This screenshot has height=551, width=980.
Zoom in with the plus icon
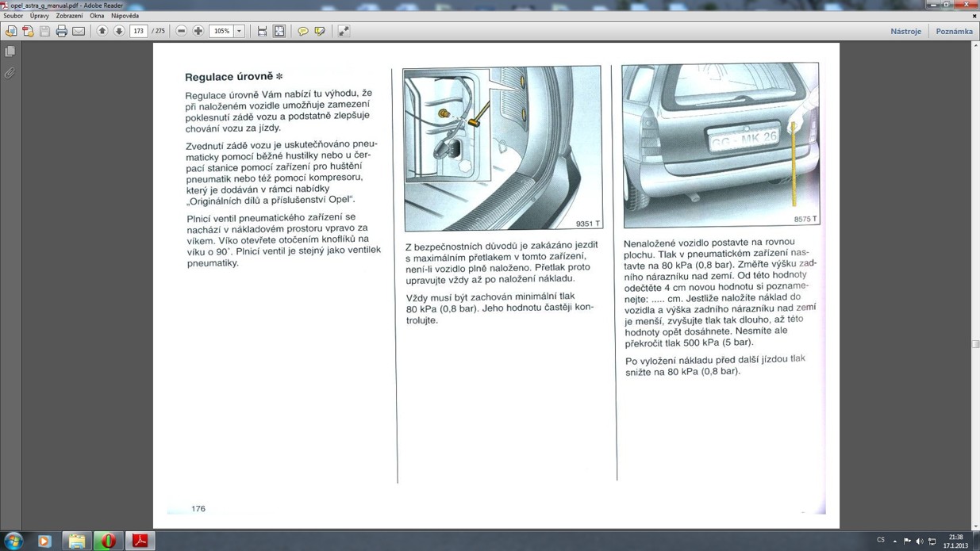click(198, 31)
